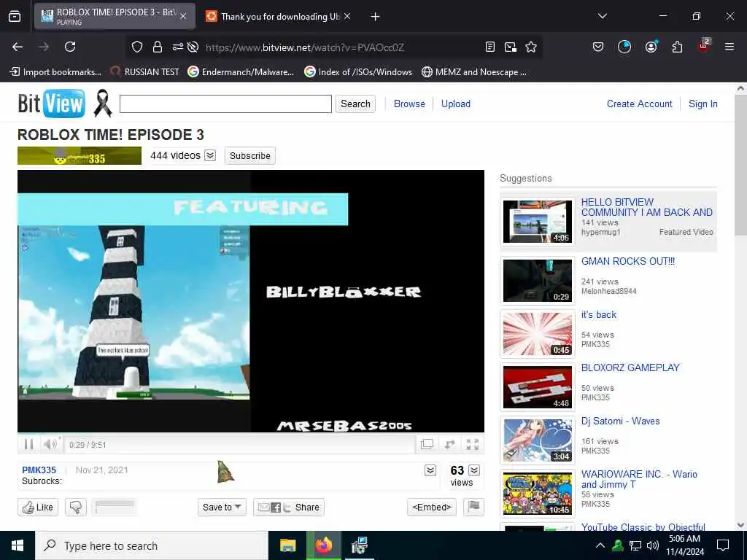Screen dimensions: 747x560
Task: Open a new browser tab
Action: coord(376,17)
